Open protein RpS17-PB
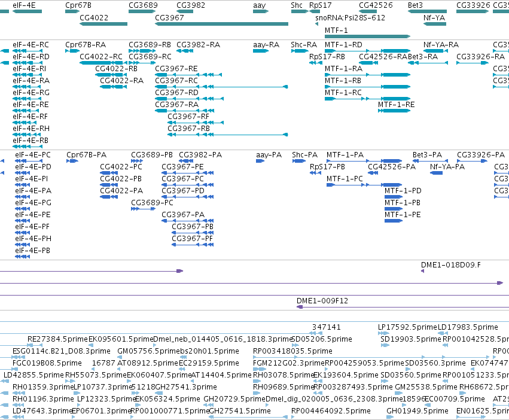Viewport: 509px width, 420px height. point(328,167)
